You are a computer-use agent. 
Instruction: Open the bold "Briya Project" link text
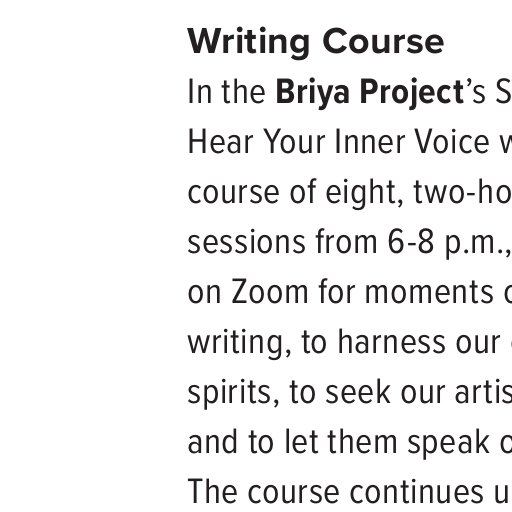pos(370,92)
